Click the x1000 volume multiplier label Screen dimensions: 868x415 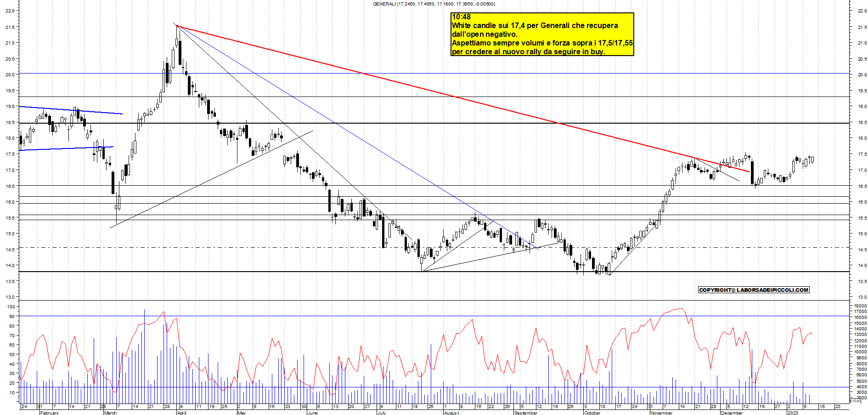click(x=856, y=401)
